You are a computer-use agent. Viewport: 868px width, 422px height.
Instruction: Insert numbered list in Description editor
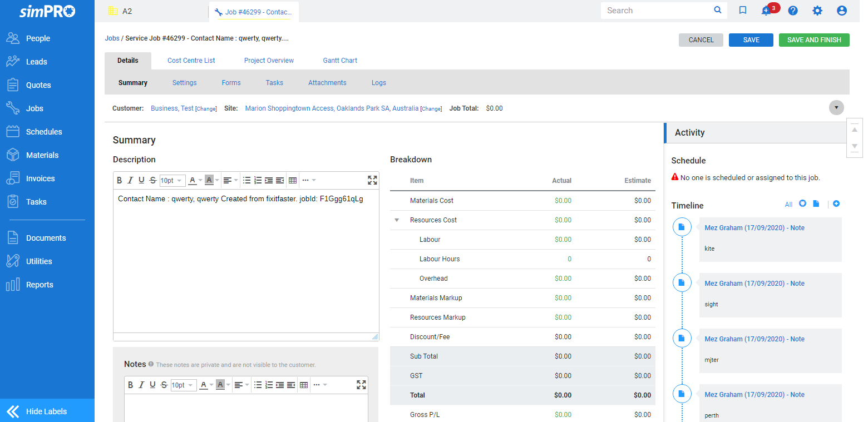coord(258,180)
